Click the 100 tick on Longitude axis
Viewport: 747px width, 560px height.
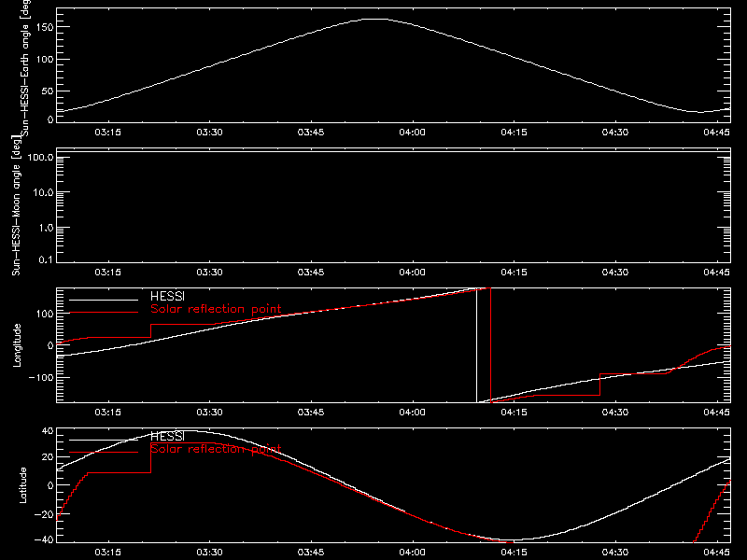(44, 314)
